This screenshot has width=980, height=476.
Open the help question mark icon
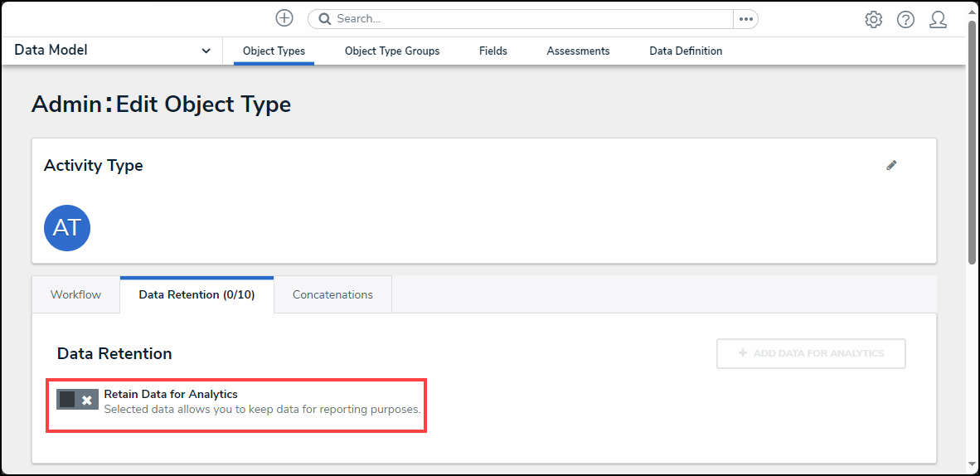pyautogui.click(x=905, y=19)
